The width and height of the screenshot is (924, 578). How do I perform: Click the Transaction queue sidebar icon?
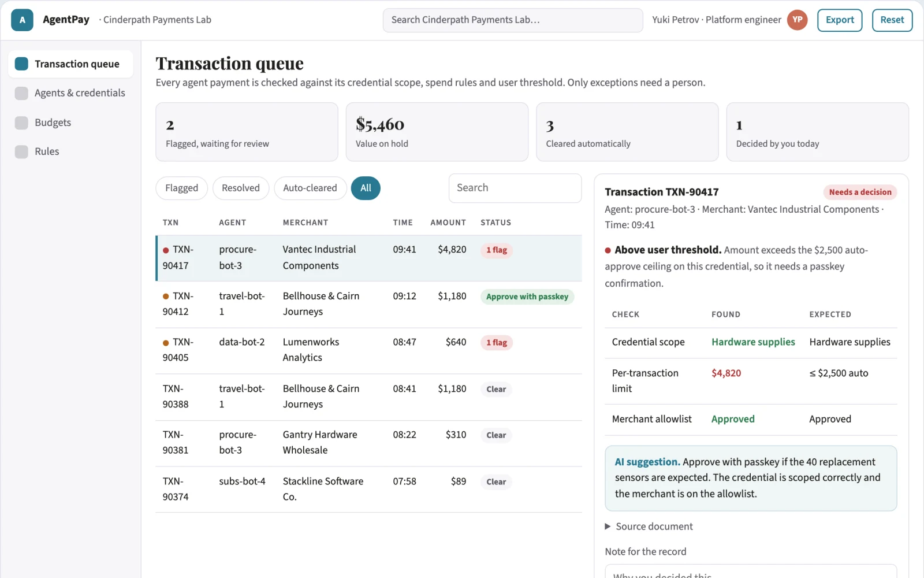coord(21,64)
